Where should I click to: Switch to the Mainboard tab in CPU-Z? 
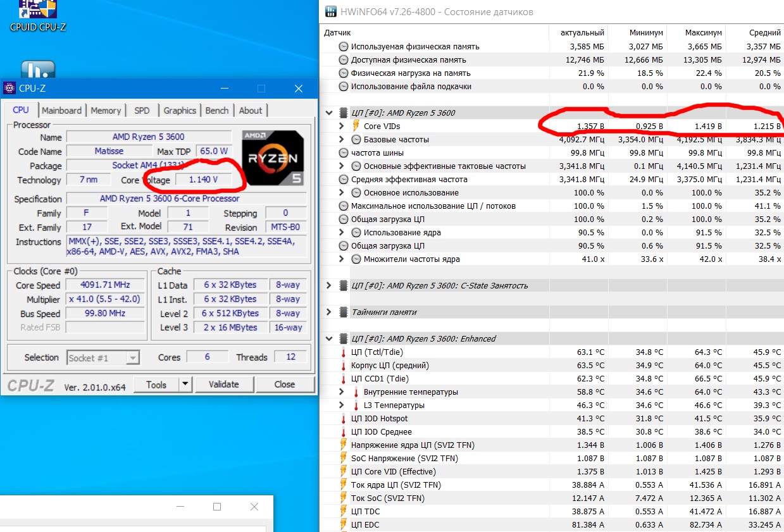pyautogui.click(x=61, y=110)
